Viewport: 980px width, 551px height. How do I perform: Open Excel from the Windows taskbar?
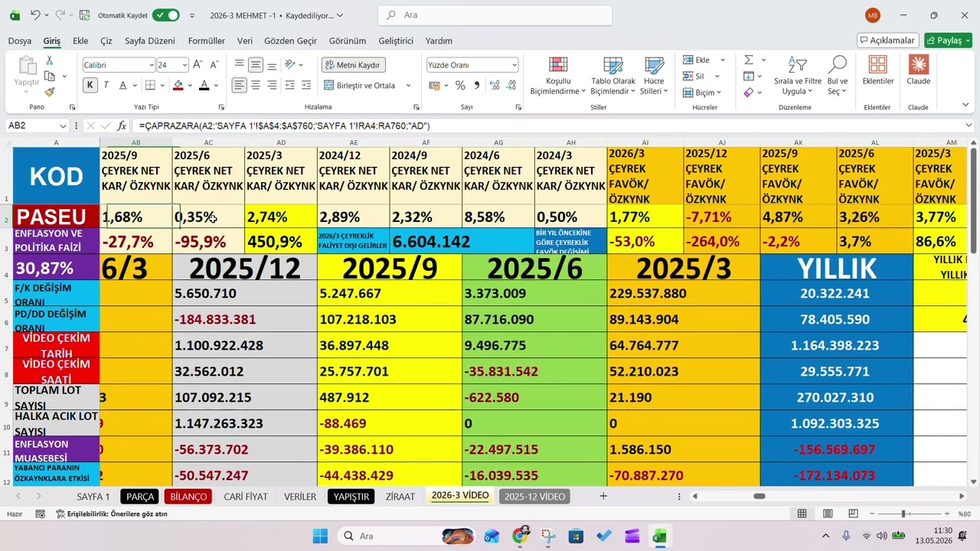[x=659, y=536]
